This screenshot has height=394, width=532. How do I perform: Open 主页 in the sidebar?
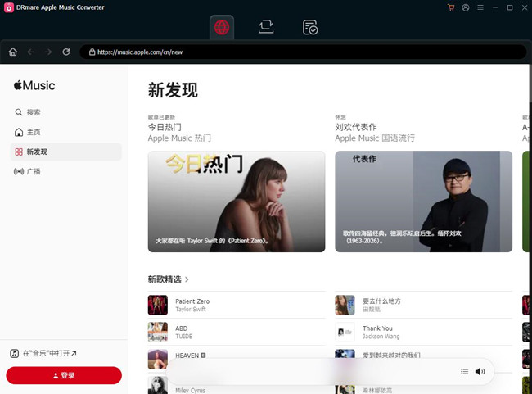[x=65, y=132]
